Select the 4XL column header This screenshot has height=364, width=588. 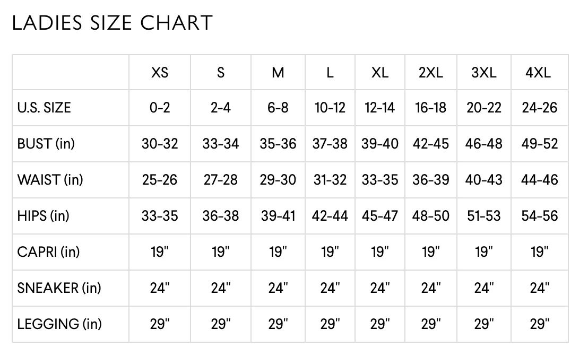click(538, 72)
